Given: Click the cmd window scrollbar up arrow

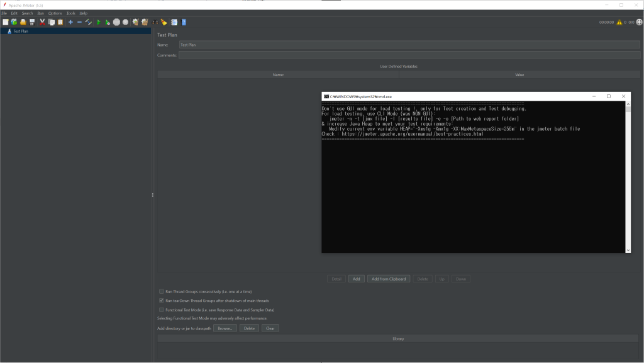Looking at the screenshot, I should (628, 104).
